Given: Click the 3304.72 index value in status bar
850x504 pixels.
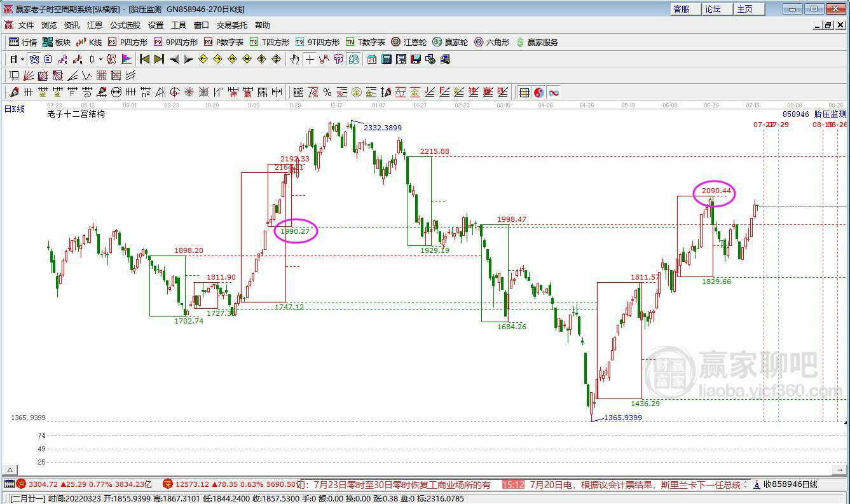Looking at the screenshot, I should [x=44, y=485].
